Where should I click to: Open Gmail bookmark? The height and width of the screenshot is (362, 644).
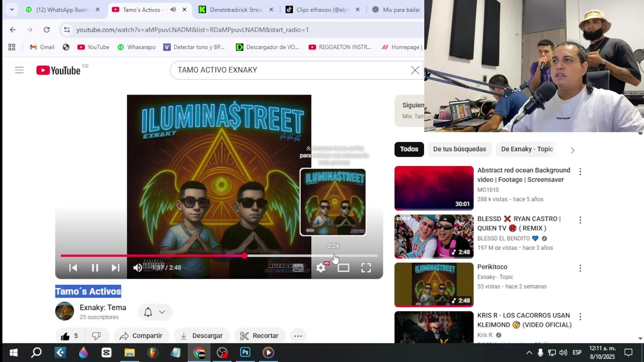(42, 47)
